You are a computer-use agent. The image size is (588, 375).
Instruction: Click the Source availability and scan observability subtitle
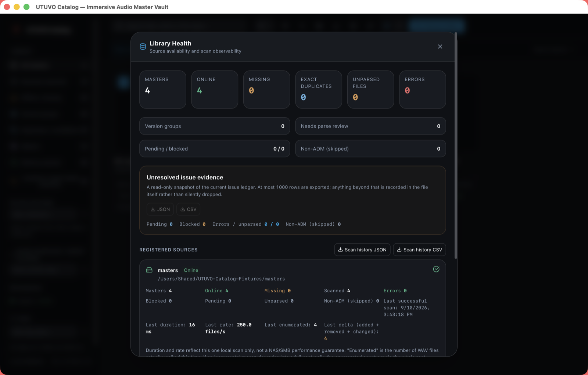[196, 51]
